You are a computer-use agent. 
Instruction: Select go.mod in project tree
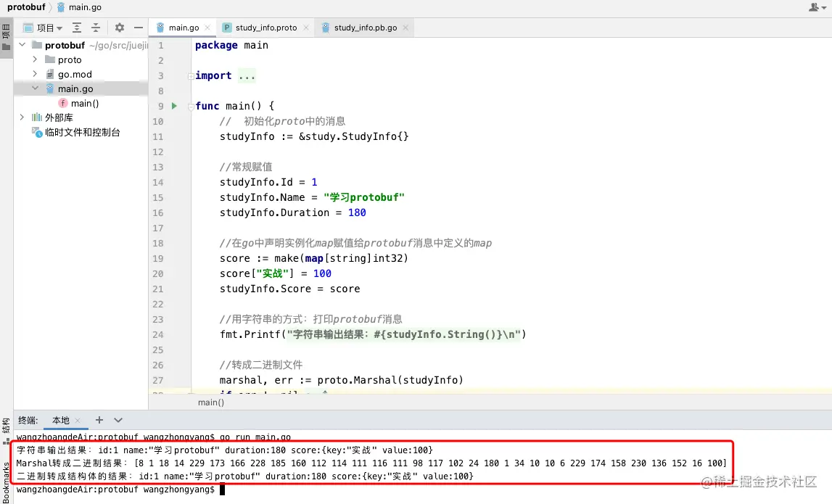[x=75, y=74]
